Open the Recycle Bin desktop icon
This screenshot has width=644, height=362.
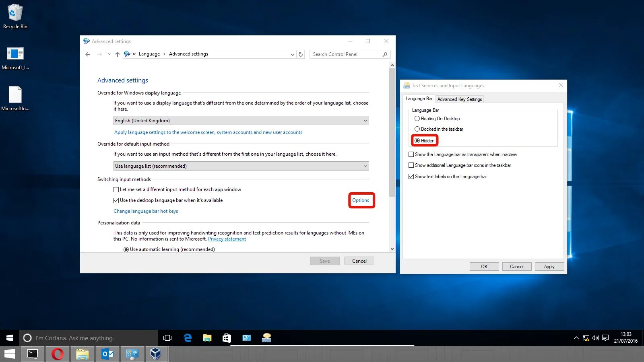[15, 16]
